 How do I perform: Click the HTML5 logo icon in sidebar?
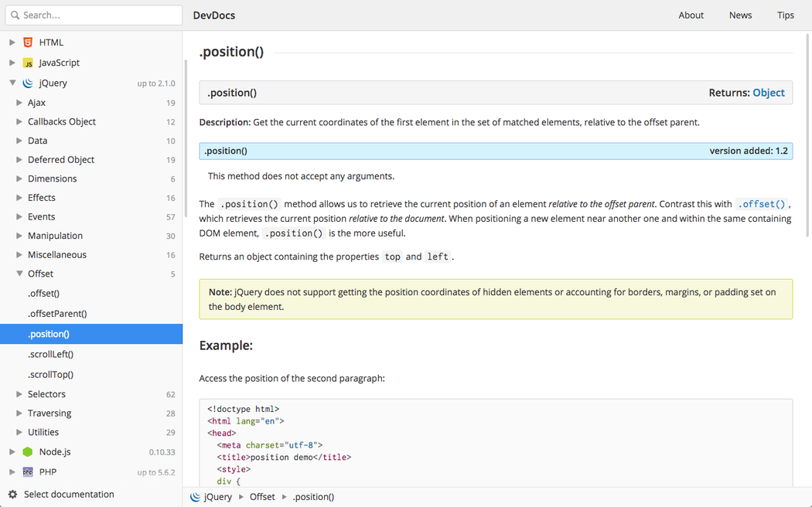pos(28,43)
